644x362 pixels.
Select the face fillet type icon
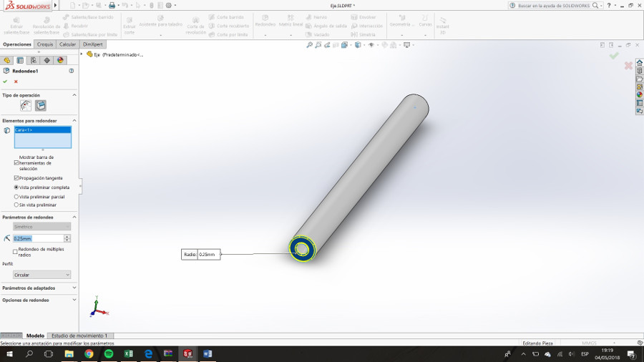pyautogui.click(x=41, y=105)
